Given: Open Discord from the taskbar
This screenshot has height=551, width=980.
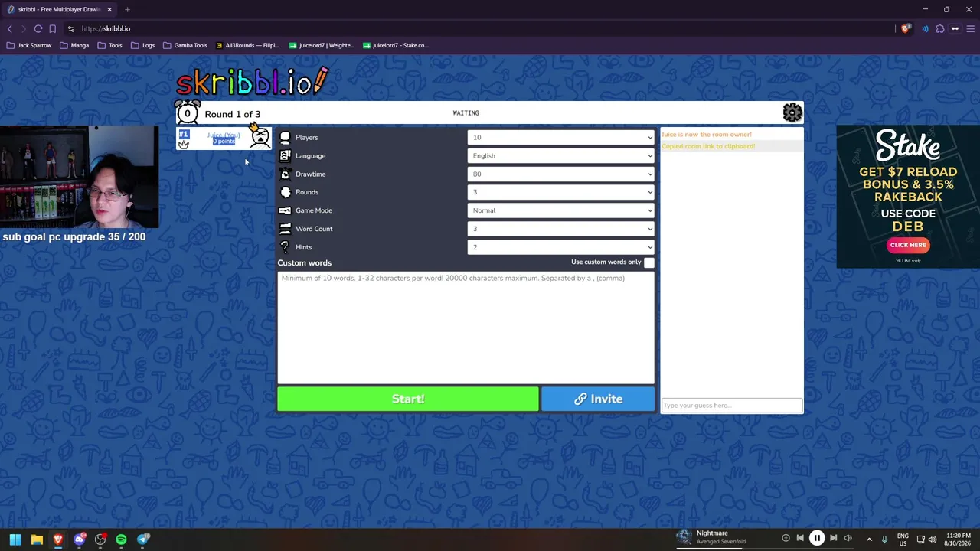Looking at the screenshot, I should [x=79, y=540].
